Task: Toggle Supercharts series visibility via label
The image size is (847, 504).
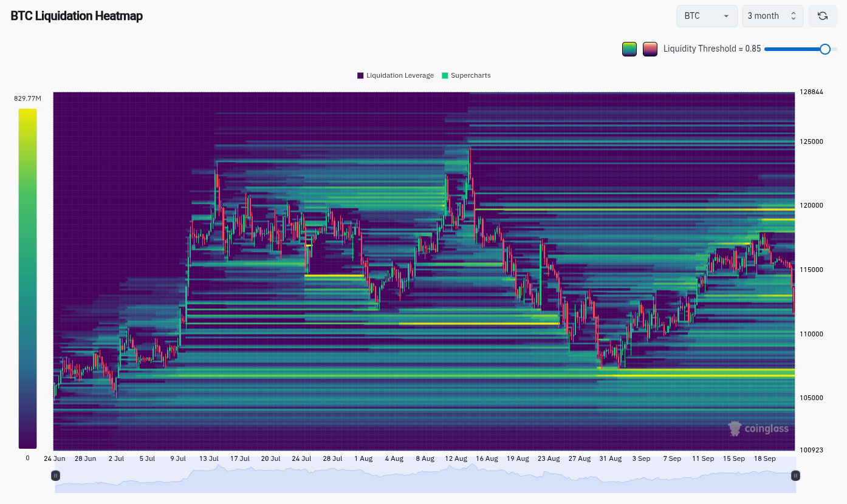Action: click(470, 76)
